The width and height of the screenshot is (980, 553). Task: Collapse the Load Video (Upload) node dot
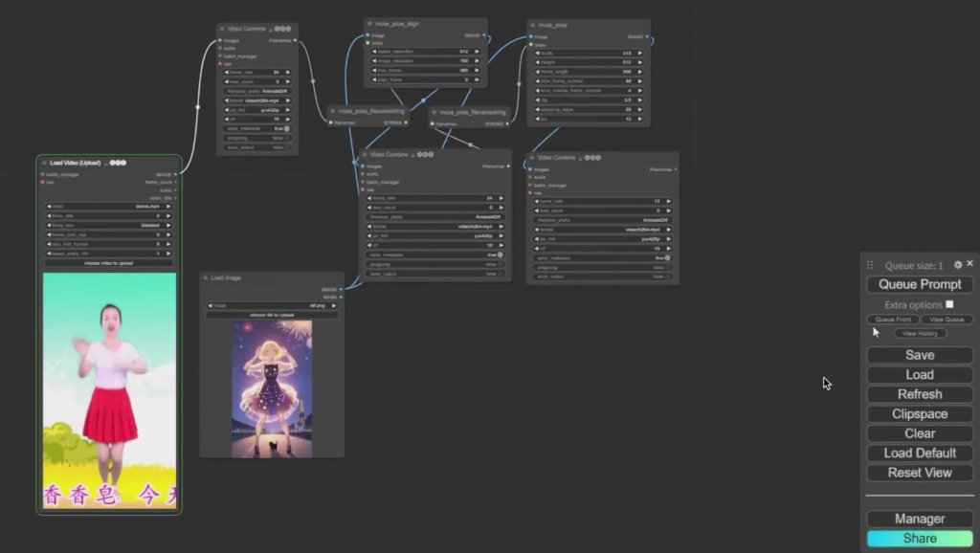coord(44,163)
